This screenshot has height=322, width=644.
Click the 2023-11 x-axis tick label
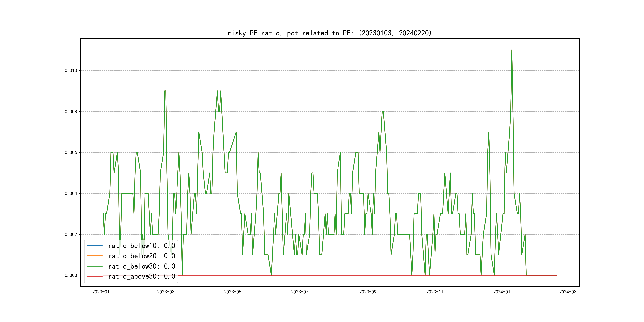coord(435,292)
